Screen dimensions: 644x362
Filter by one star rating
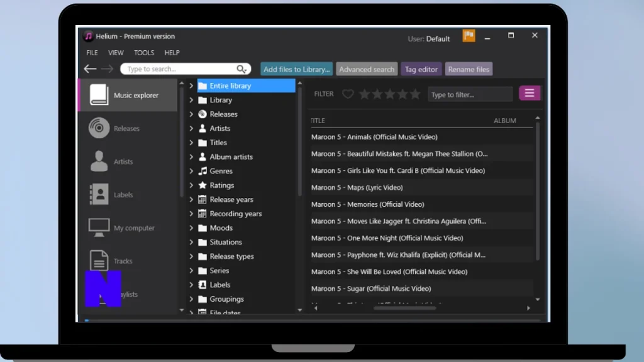click(x=364, y=94)
